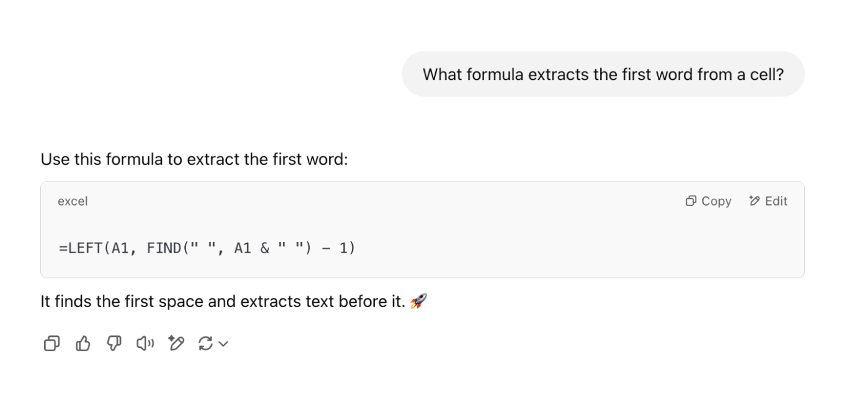868x405 pixels.
Task: Click the user question message bubble
Action: [x=603, y=74]
